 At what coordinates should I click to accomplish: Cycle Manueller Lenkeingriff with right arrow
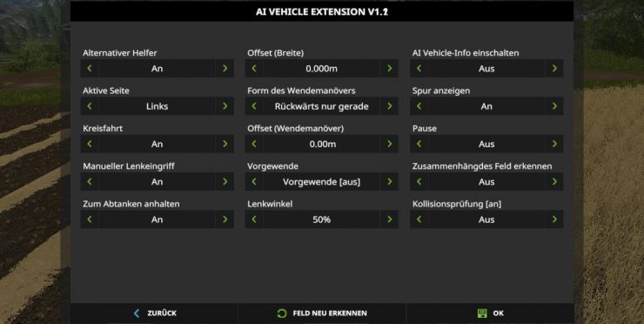(x=225, y=182)
